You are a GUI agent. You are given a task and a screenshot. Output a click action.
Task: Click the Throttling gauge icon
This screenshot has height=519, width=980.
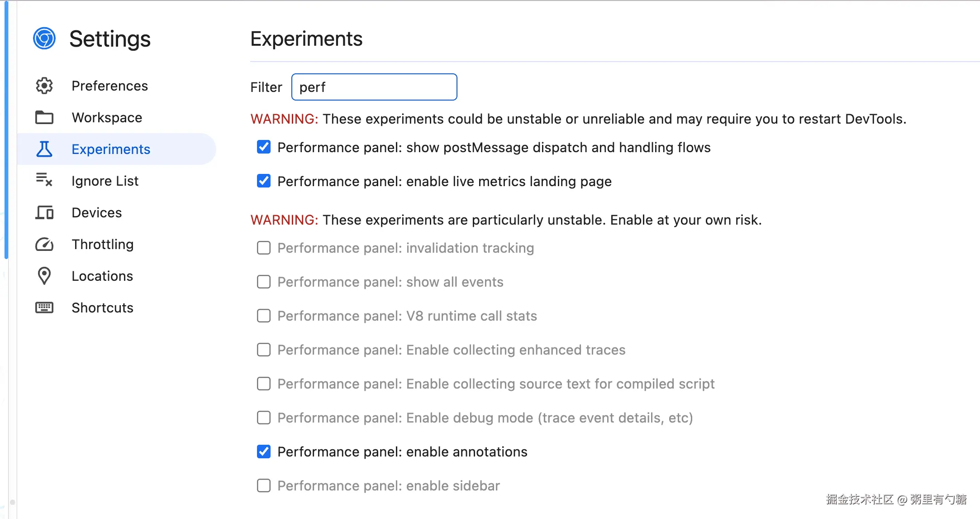pos(44,245)
